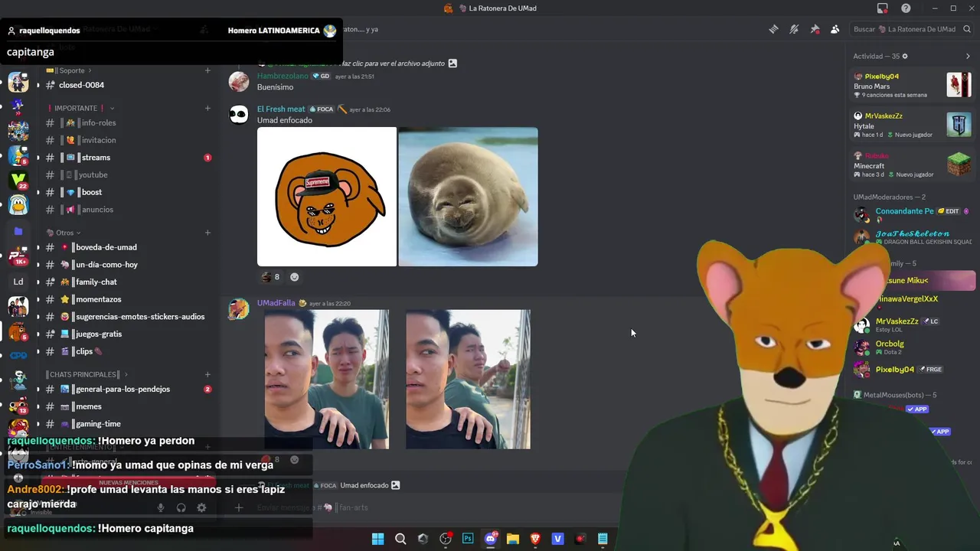Add a channel to Soporte category

tap(207, 70)
